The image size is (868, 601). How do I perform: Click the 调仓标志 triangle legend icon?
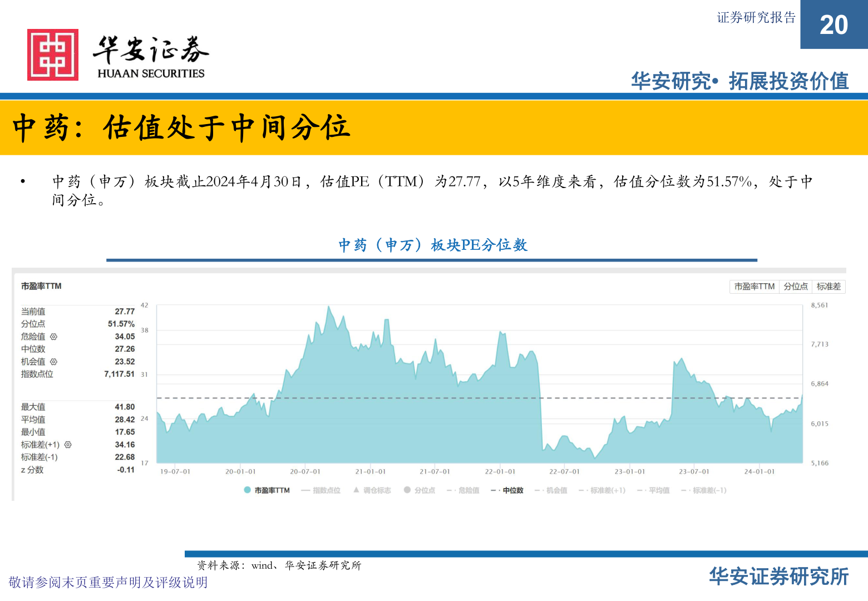click(354, 490)
